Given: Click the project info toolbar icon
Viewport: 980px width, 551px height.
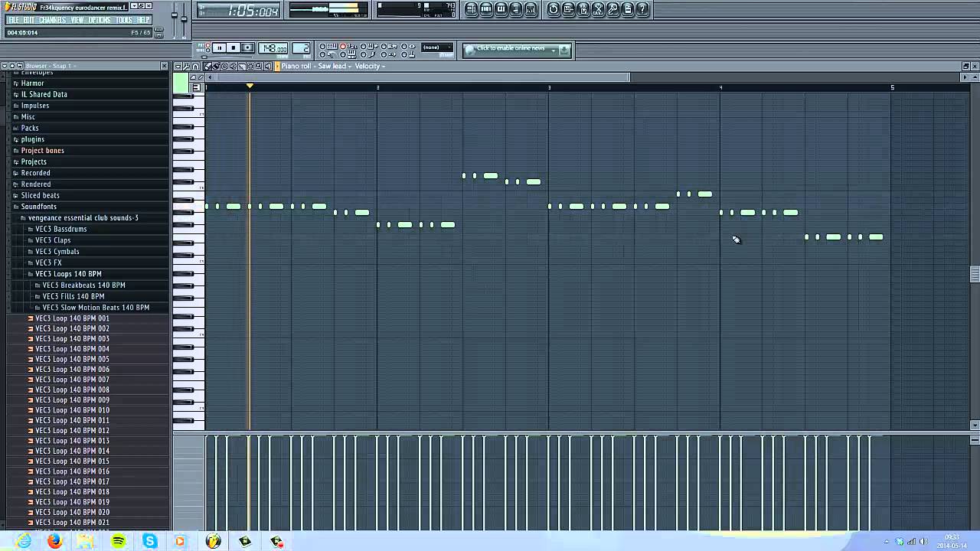Looking at the screenshot, I should [628, 9].
